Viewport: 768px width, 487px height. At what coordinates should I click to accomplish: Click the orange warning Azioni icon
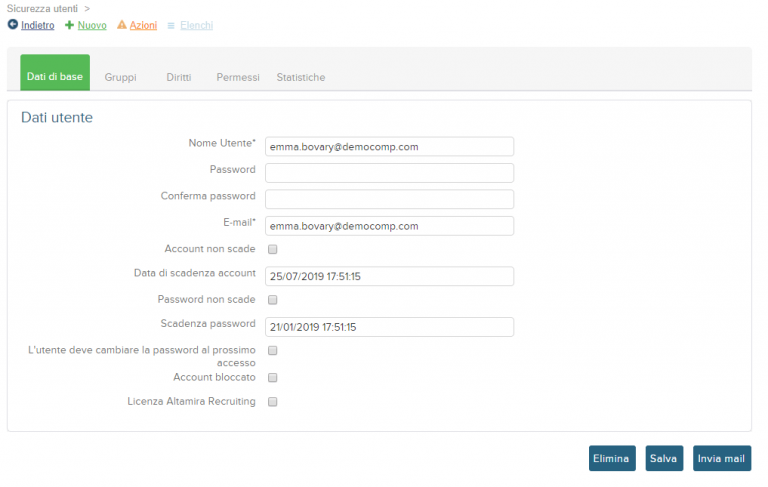(121, 24)
